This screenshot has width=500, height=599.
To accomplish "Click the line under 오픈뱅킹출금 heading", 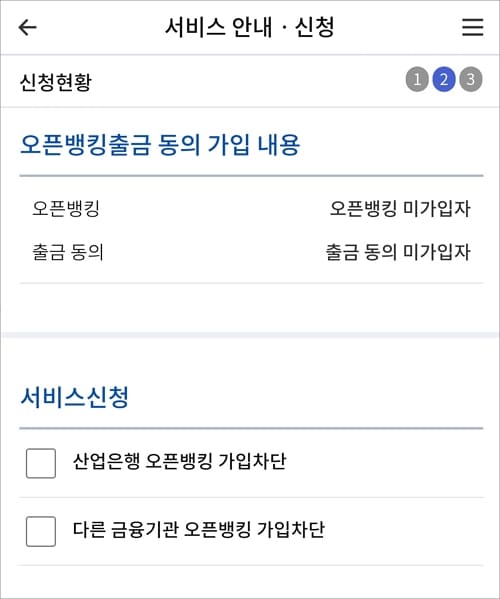I will pyautogui.click(x=251, y=176).
